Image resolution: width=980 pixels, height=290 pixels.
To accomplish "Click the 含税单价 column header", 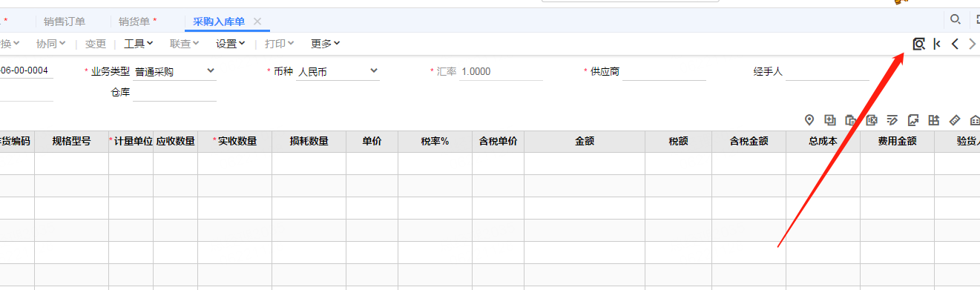I will click(x=499, y=142).
